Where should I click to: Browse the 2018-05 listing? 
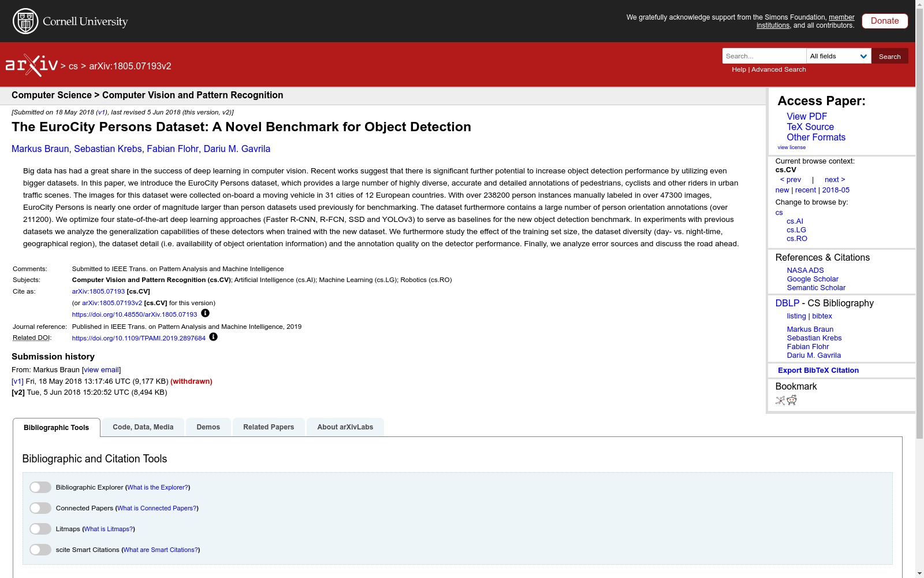click(836, 190)
